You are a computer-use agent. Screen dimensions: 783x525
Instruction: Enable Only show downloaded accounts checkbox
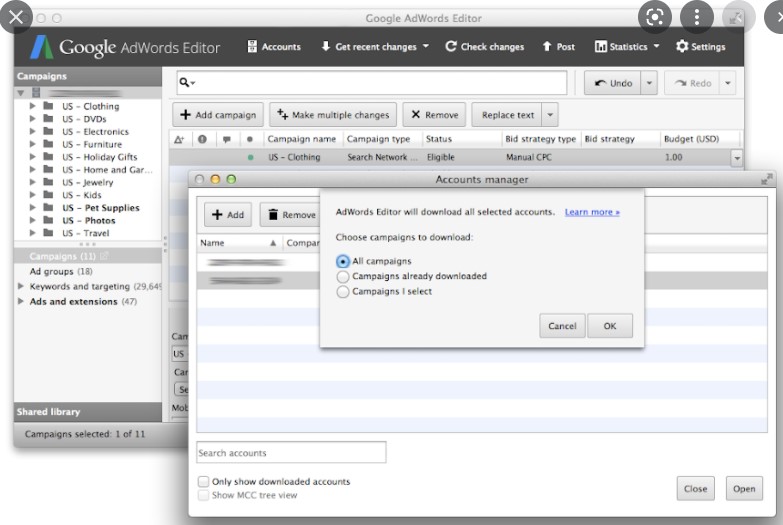(x=203, y=482)
